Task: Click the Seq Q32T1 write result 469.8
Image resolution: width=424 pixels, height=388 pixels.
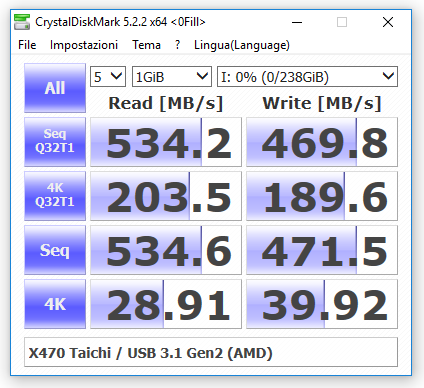Action: point(322,142)
